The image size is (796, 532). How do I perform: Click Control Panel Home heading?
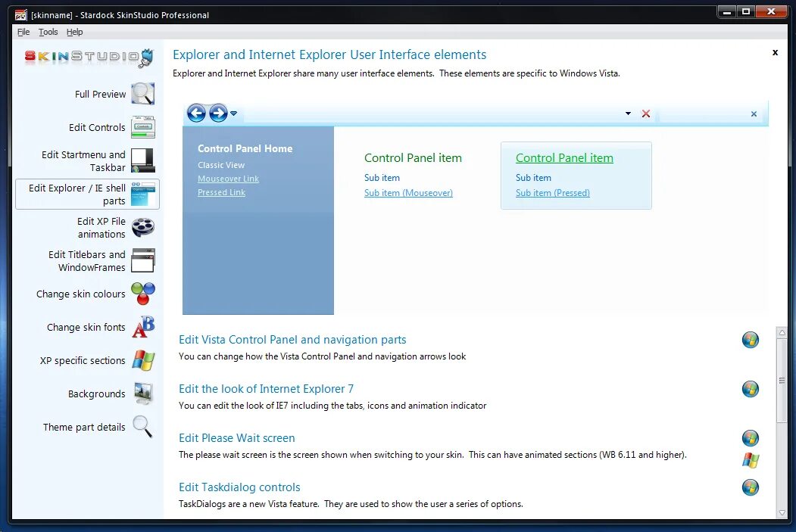[x=245, y=148]
